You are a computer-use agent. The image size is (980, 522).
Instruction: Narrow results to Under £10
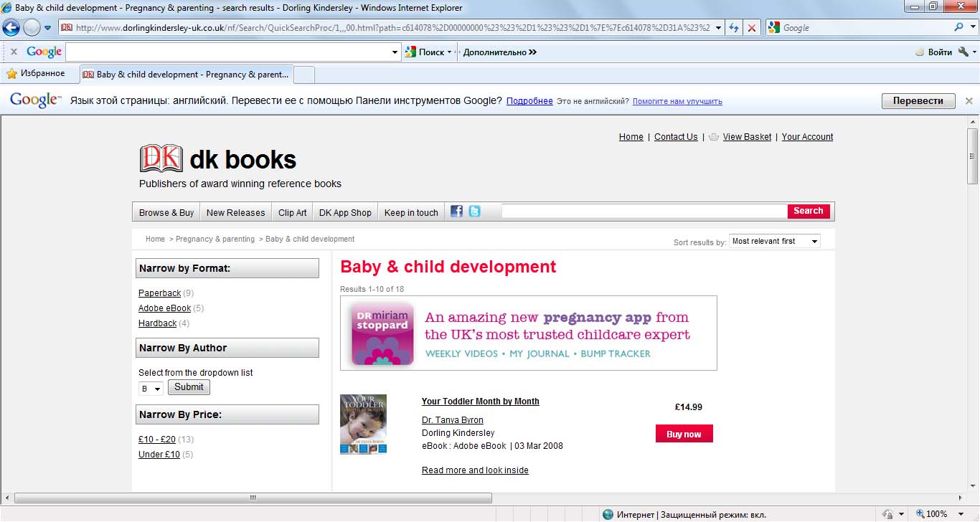[159, 455]
